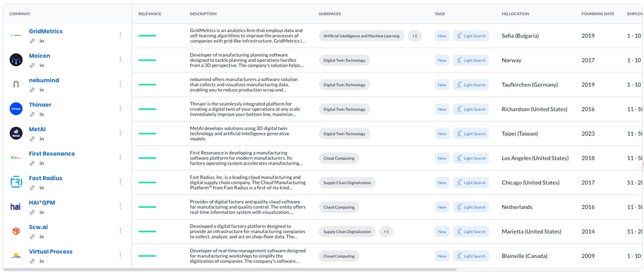Image resolution: width=644 pixels, height=274 pixels.
Task: Expand the +1 subspaces badge for Scw.ai
Action: coord(386,232)
